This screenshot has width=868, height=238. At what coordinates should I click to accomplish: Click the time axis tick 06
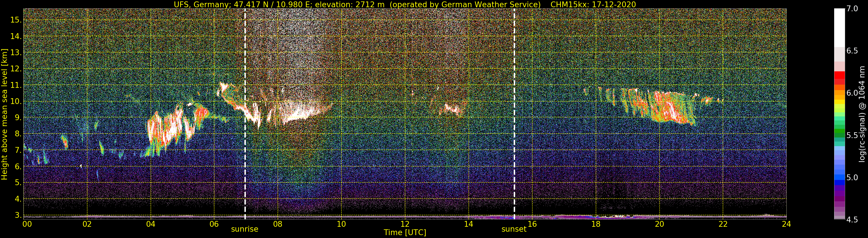(214, 224)
